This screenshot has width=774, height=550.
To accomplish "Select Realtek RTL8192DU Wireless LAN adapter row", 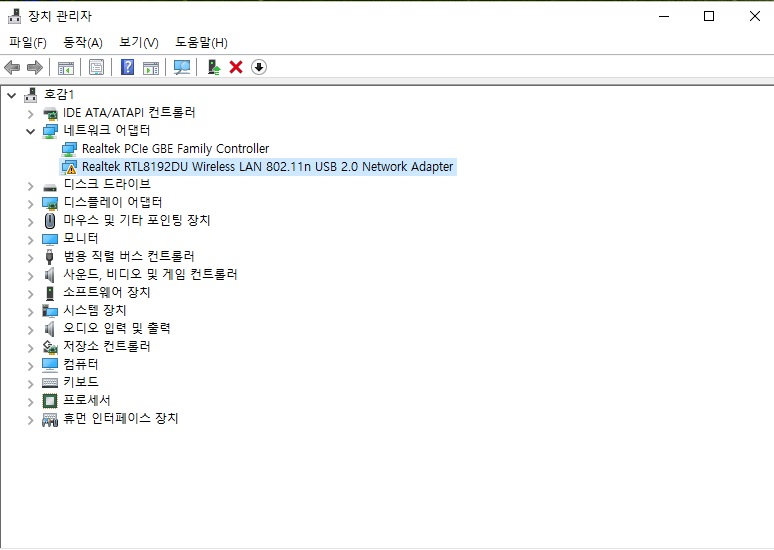I will pos(258,167).
